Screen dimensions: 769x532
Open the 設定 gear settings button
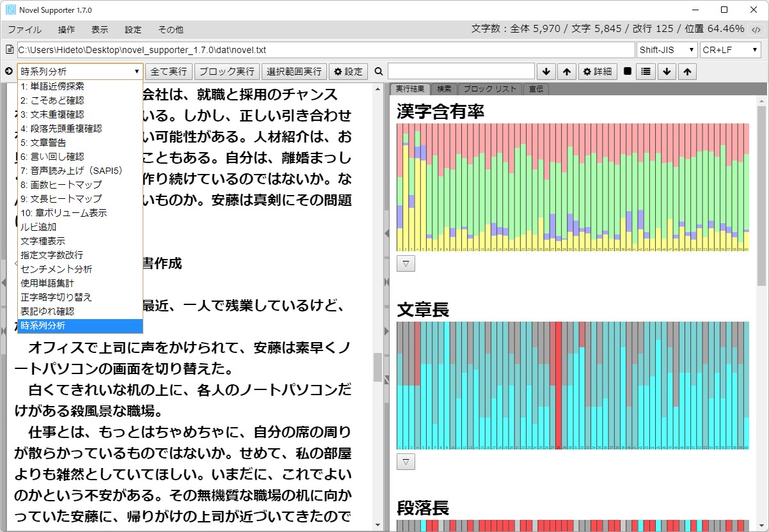[x=348, y=71]
